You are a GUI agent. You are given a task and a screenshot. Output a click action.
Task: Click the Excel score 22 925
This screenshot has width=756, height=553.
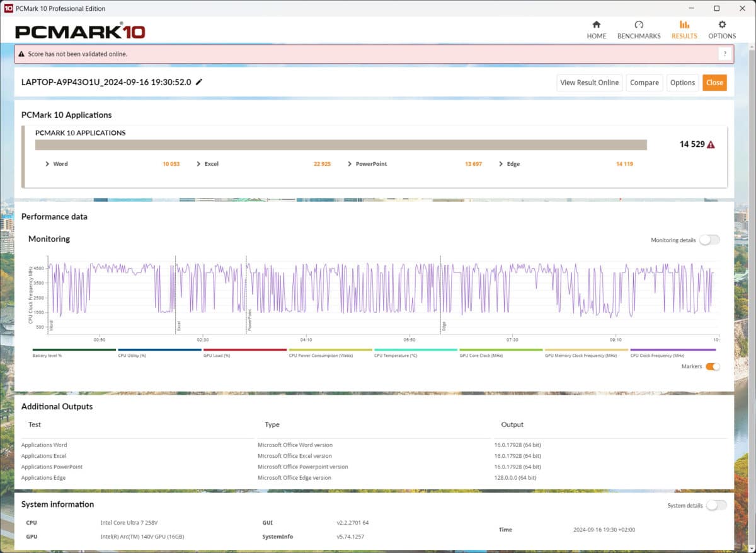pyautogui.click(x=322, y=164)
